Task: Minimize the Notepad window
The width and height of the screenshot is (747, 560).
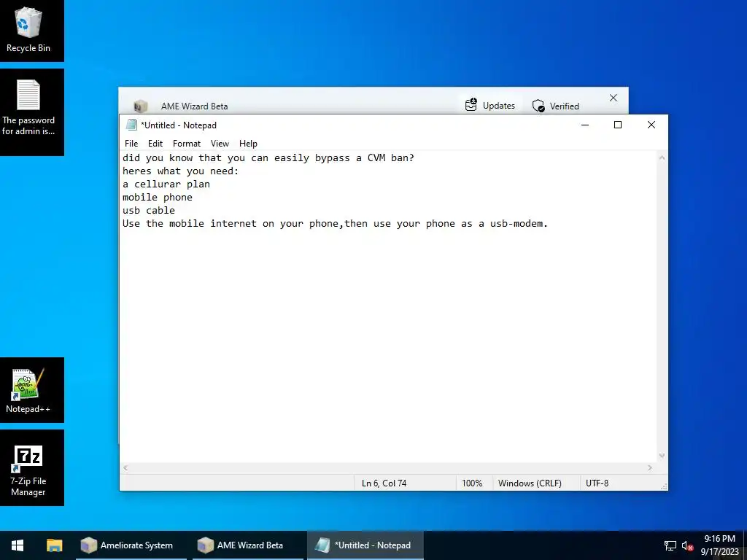Action: [585, 125]
